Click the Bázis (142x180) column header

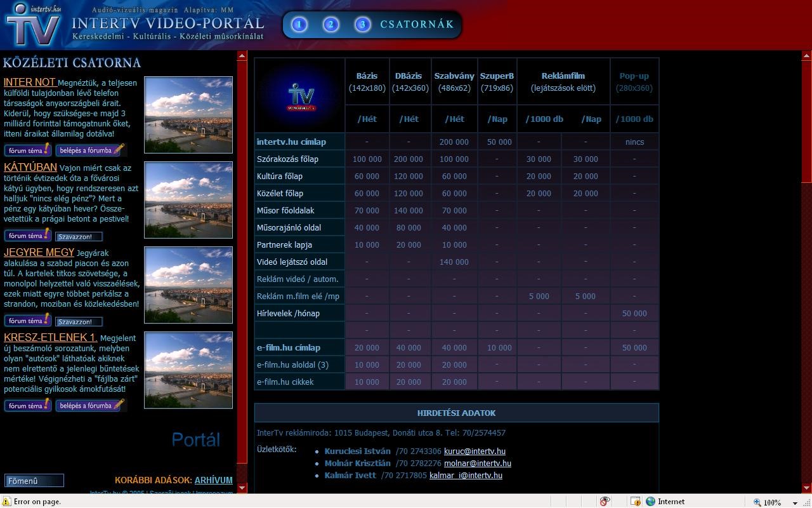(367, 82)
